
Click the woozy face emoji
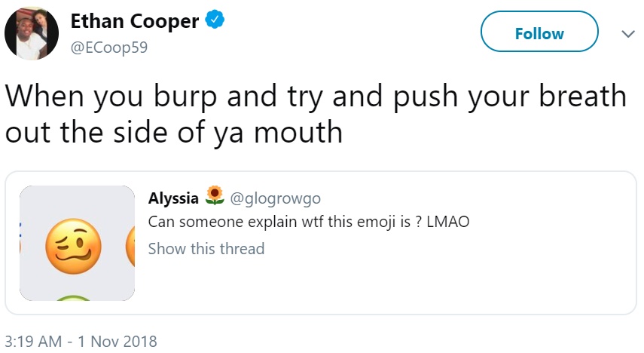coord(74,246)
